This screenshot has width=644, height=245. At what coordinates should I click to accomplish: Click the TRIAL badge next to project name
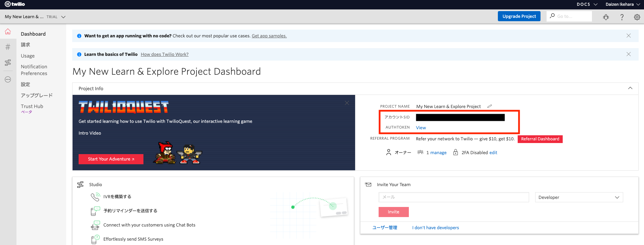pyautogui.click(x=52, y=17)
